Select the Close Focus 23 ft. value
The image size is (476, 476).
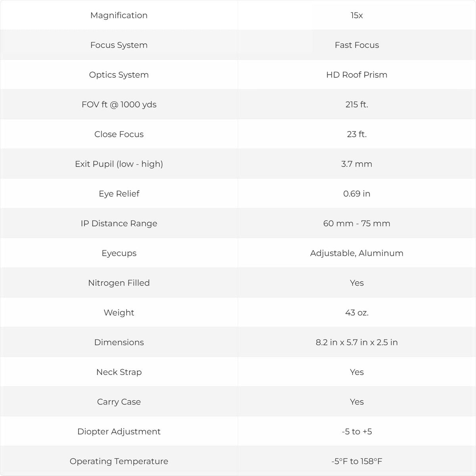(357, 134)
